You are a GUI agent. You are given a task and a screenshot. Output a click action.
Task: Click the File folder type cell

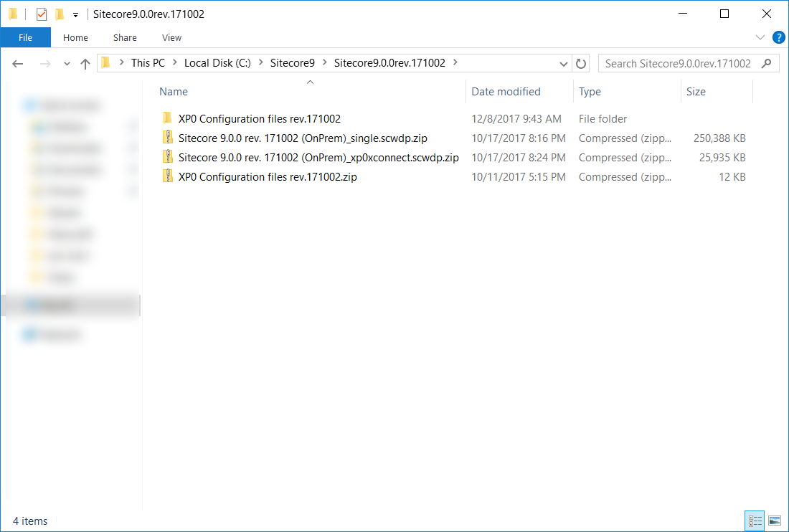[603, 119]
